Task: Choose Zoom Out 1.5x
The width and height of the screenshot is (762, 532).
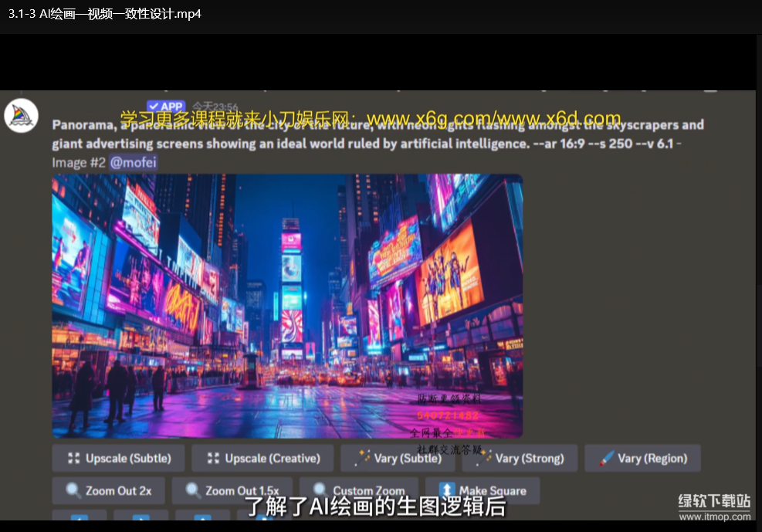Action: (x=232, y=491)
